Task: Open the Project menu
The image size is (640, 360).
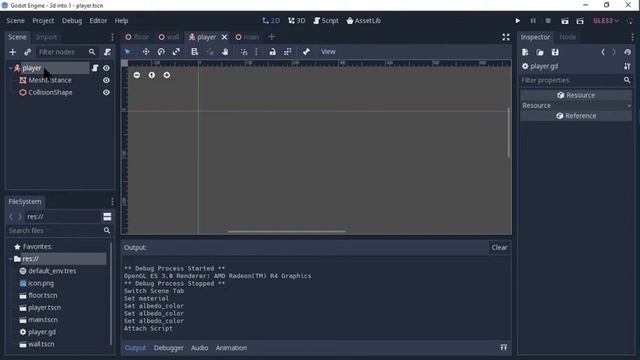Action: point(43,21)
